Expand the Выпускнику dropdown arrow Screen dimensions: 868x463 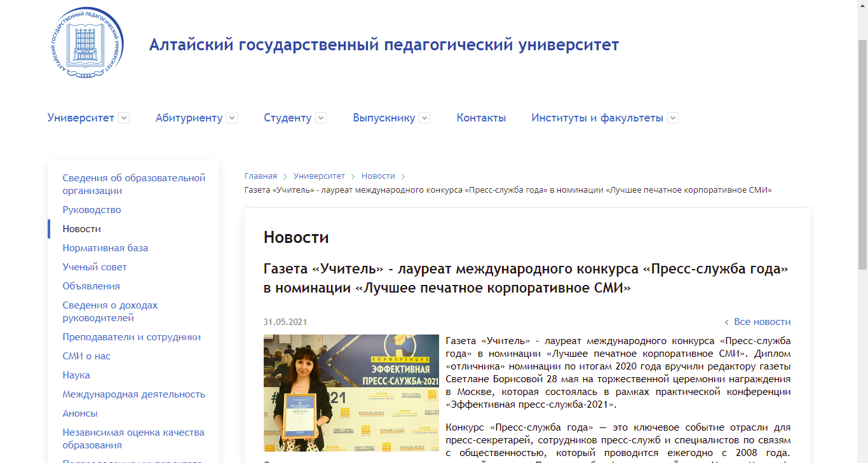424,118
